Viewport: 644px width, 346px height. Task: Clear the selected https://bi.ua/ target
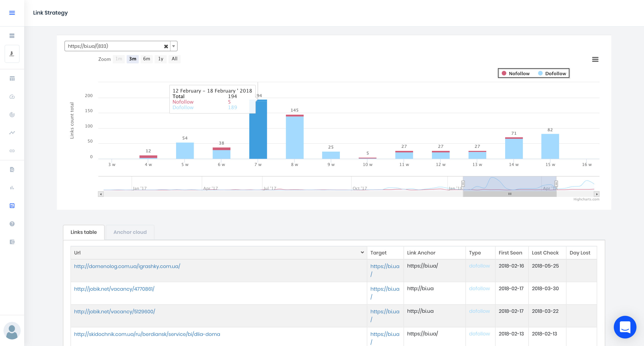[166, 46]
